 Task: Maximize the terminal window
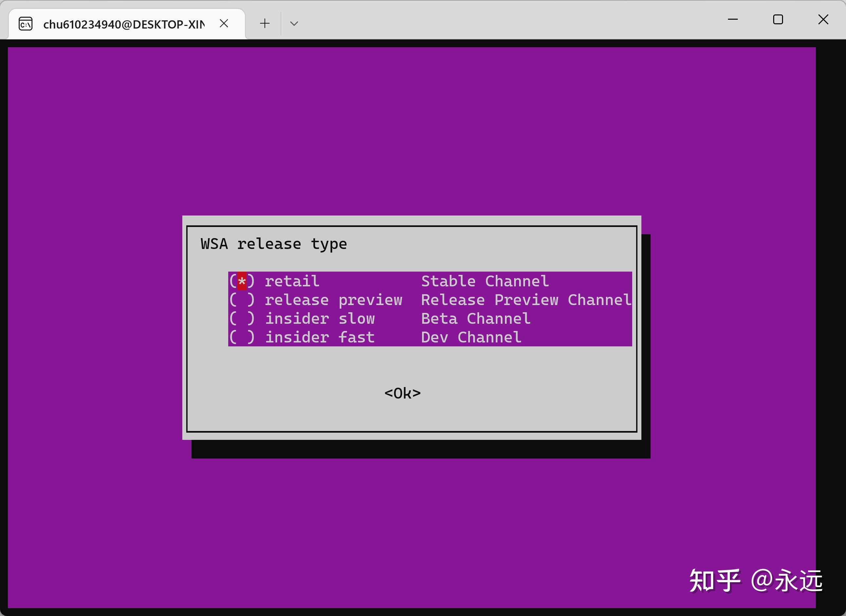[778, 19]
